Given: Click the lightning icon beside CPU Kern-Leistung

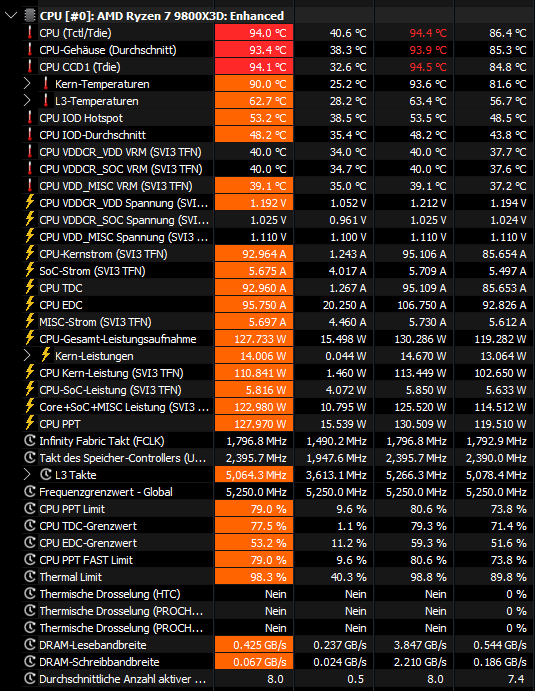Looking at the screenshot, I should click(30, 372).
